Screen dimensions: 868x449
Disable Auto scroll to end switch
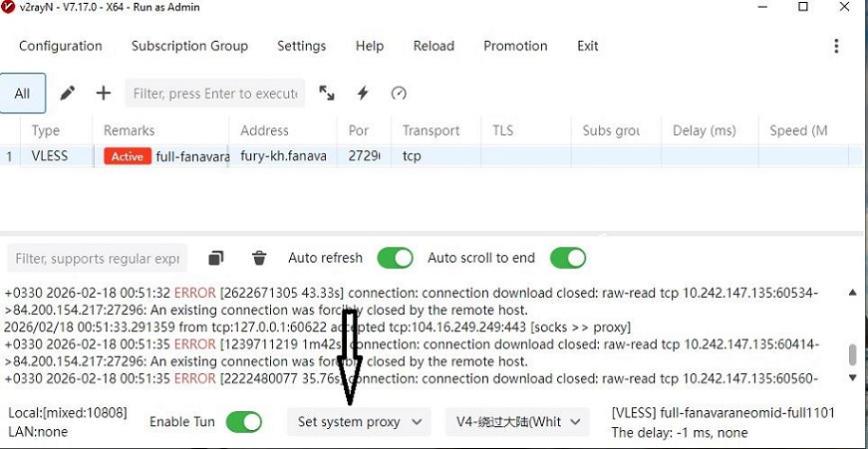pyautogui.click(x=568, y=258)
